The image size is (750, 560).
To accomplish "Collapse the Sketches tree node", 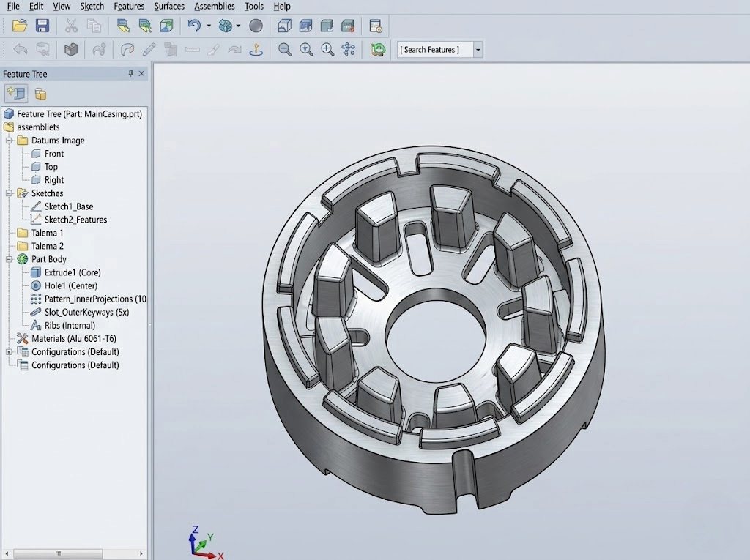I will [x=10, y=193].
